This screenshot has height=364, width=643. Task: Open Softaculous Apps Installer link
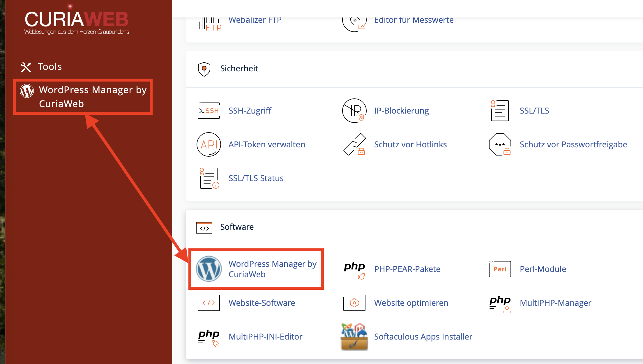click(423, 337)
